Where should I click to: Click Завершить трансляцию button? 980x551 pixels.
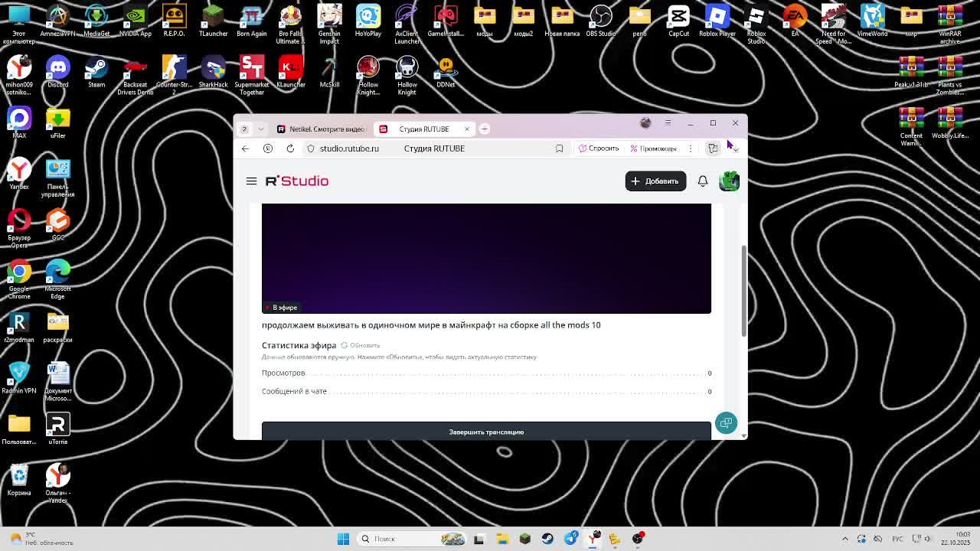click(x=486, y=432)
